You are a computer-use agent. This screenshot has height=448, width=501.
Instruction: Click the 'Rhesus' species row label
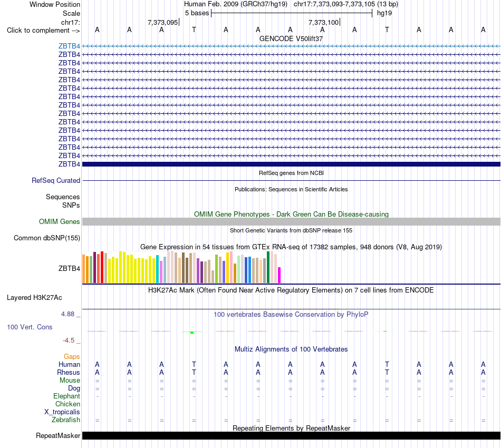[69, 373]
